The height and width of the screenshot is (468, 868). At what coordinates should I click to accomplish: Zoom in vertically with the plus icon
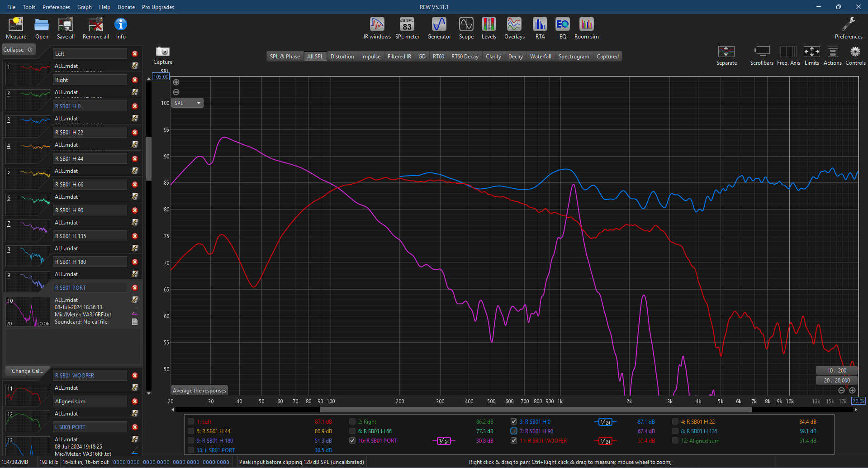coord(176,82)
